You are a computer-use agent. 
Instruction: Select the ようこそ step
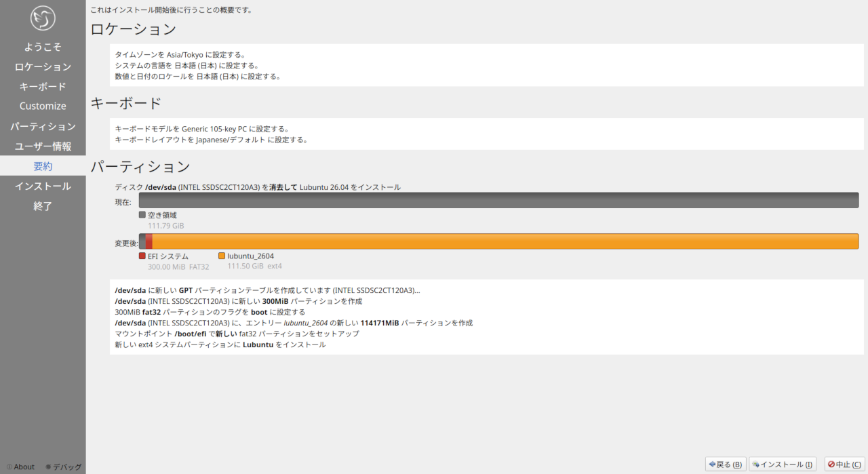click(x=43, y=47)
